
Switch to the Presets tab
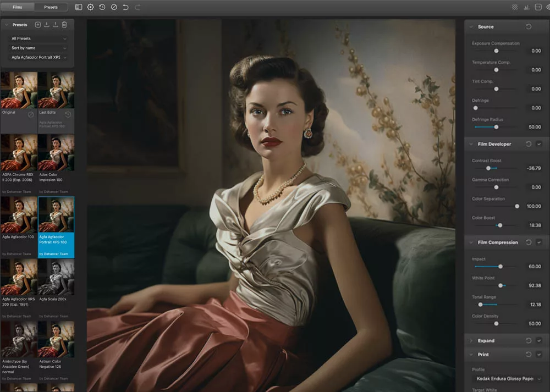tap(51, 7)
